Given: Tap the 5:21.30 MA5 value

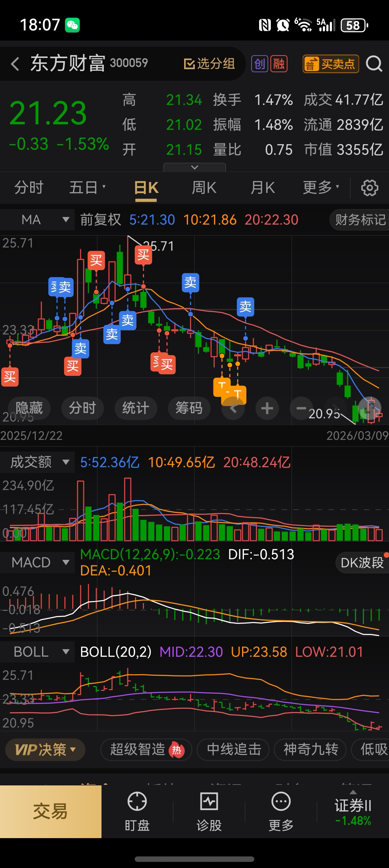Looking at the screenshot, I should click(152, 220).
